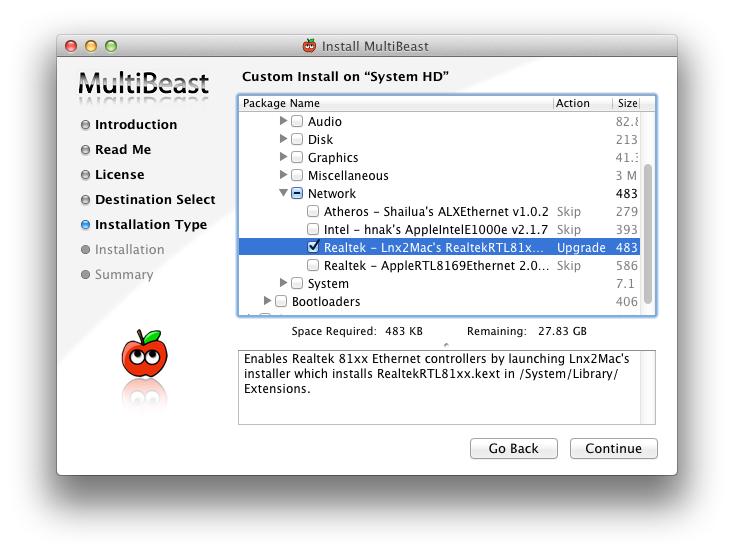This screenshot has height=554, width=734.
Task: Select the Intel hnak's AppleIntelE1000e row
Action: 439,229
